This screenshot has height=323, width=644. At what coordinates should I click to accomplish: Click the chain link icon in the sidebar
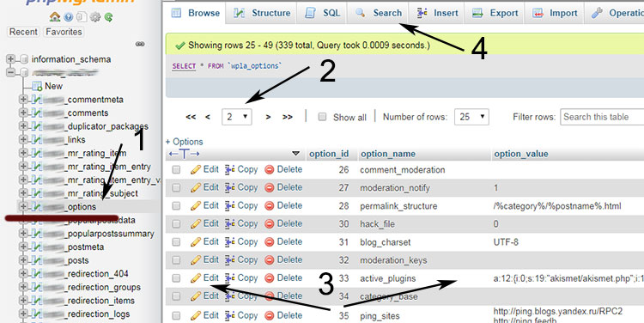140,44
